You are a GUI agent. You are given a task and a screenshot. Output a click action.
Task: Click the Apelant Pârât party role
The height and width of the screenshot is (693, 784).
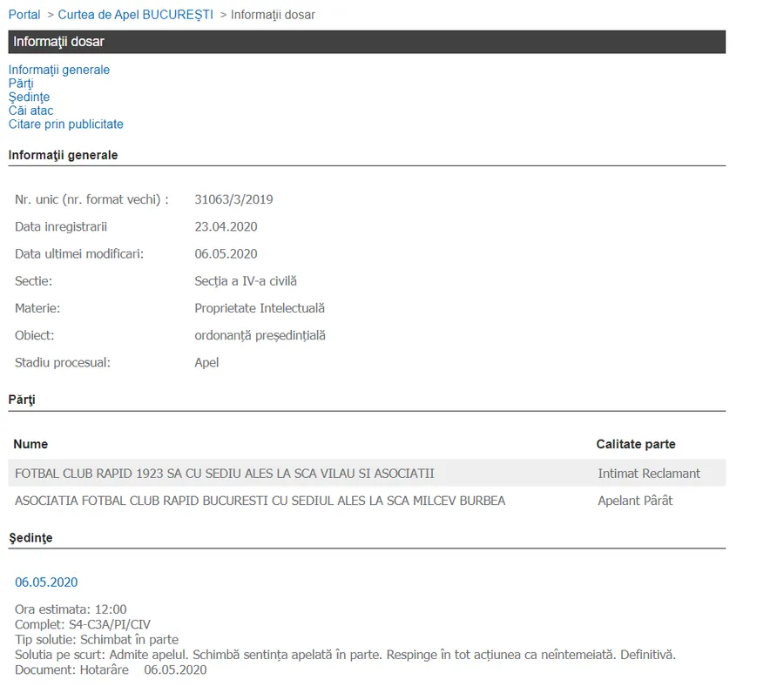[635, 501]
